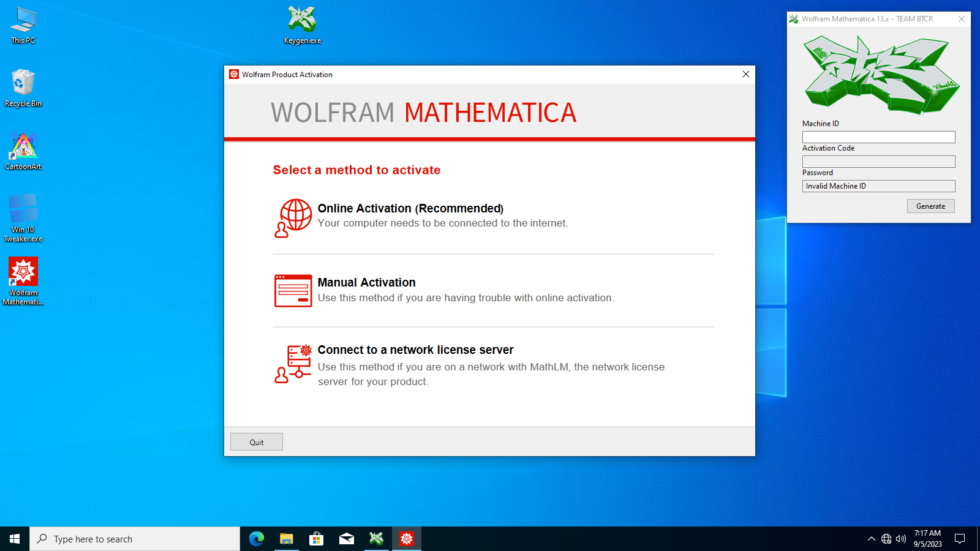Open the Mail app from the taskbar

pyautogui.click(x=347, y=539)
